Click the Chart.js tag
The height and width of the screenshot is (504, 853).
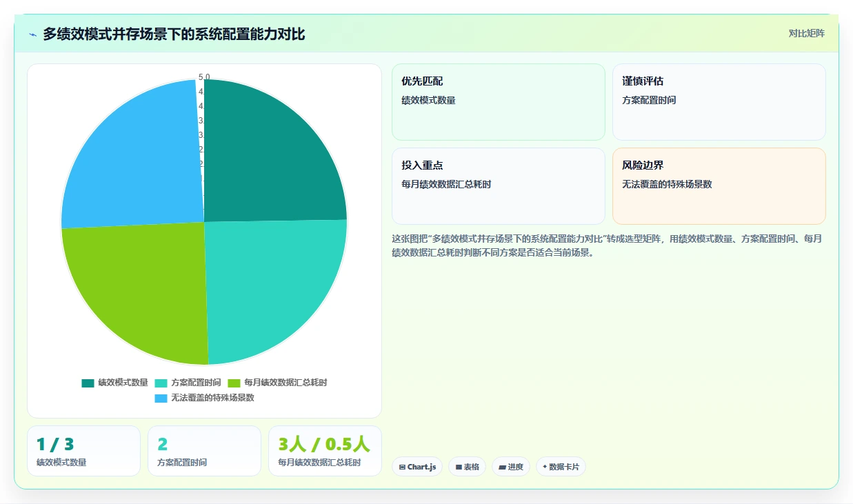(417, 467)
